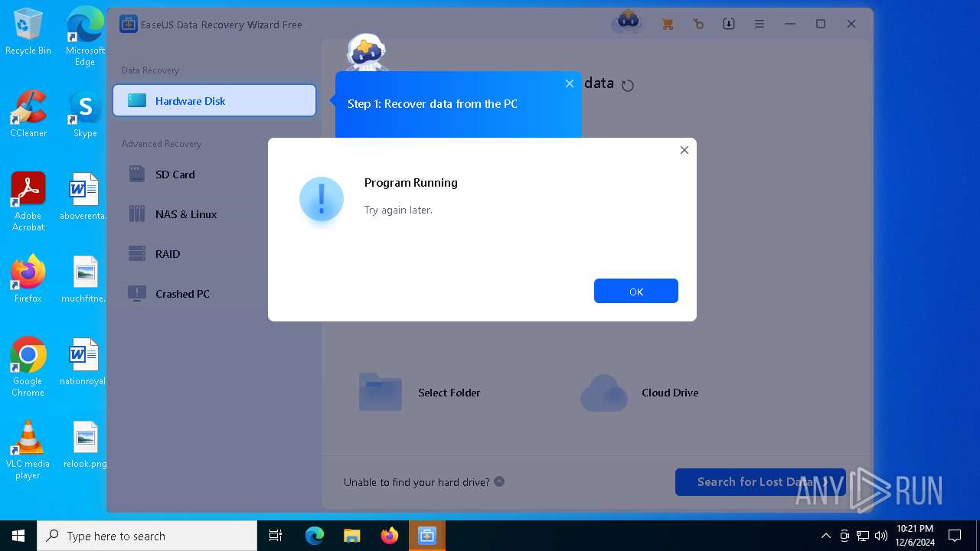
Task: Click 'Unable to find your hard drive?' link
Action: click(x=416, y=482)
